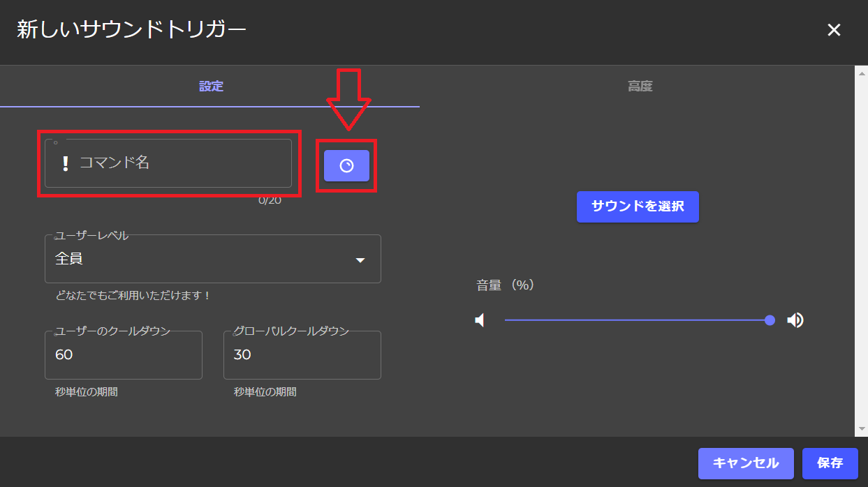The image size is (868, 487).
Task: Click the volume slider handle
Action: tap(769, 320)
